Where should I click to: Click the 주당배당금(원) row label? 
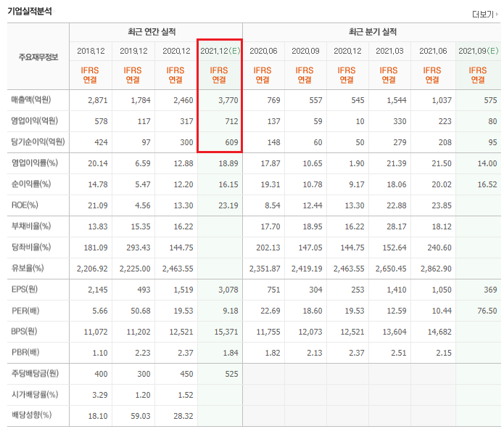35,373
